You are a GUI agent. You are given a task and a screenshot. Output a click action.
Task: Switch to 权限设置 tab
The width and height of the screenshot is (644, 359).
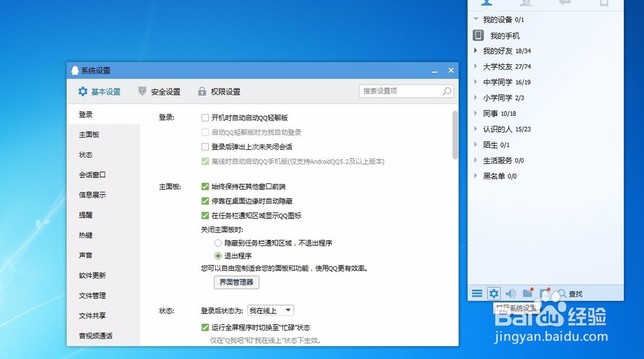[x=219, y=91]
